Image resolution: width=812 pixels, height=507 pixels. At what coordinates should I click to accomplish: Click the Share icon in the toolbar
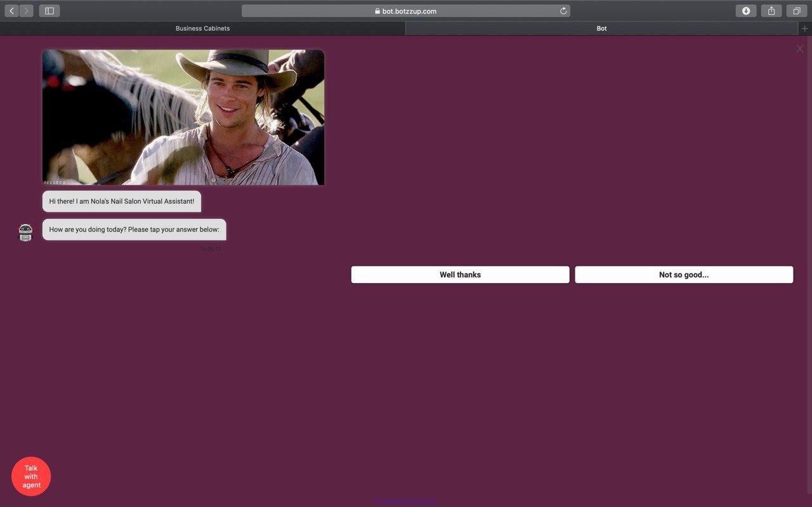[x=771, y=11]
